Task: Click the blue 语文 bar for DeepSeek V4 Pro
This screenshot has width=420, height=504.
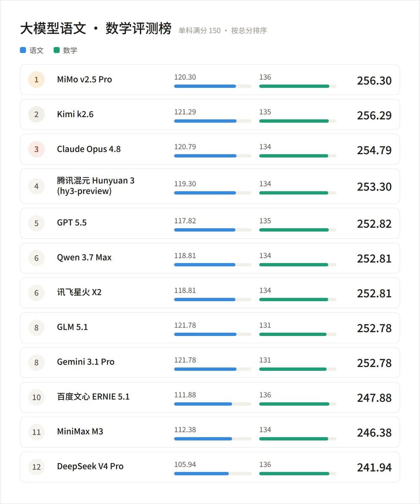Action: click(202, 473)
